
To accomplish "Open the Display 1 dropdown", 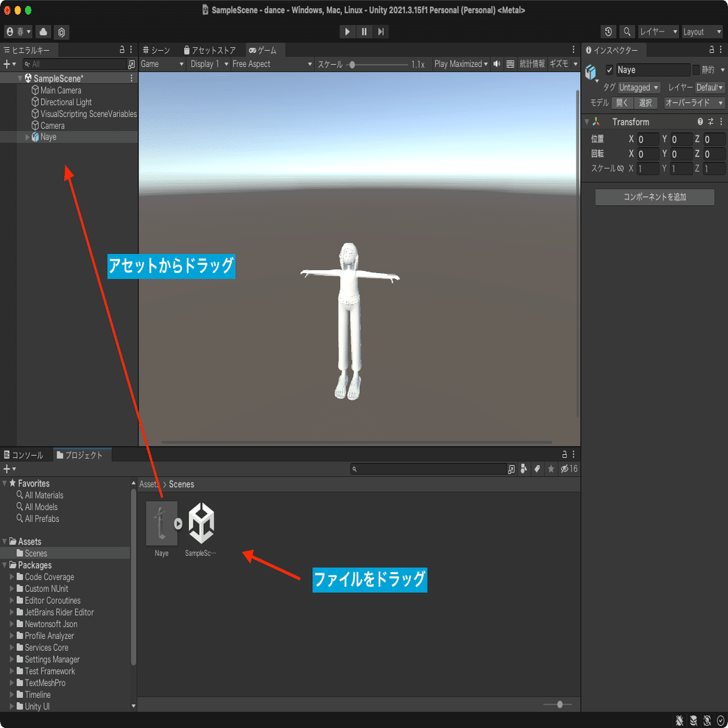I will (209, 64).
